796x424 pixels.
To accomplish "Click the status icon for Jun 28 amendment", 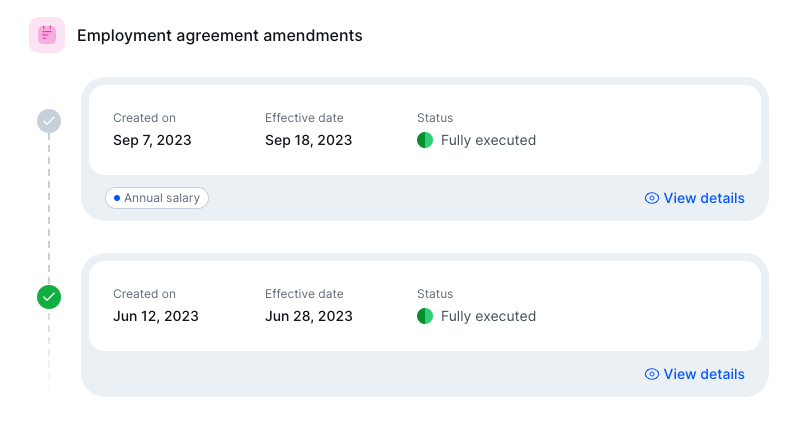I will (x=425, y=316).
